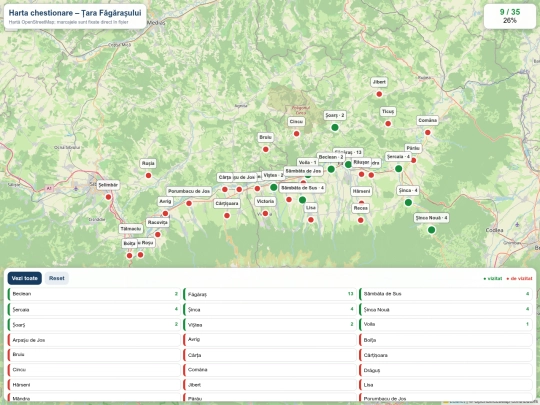Click the Boița list row
The image size is (540, 405).
pyautogui.click(x=446, y=340)
